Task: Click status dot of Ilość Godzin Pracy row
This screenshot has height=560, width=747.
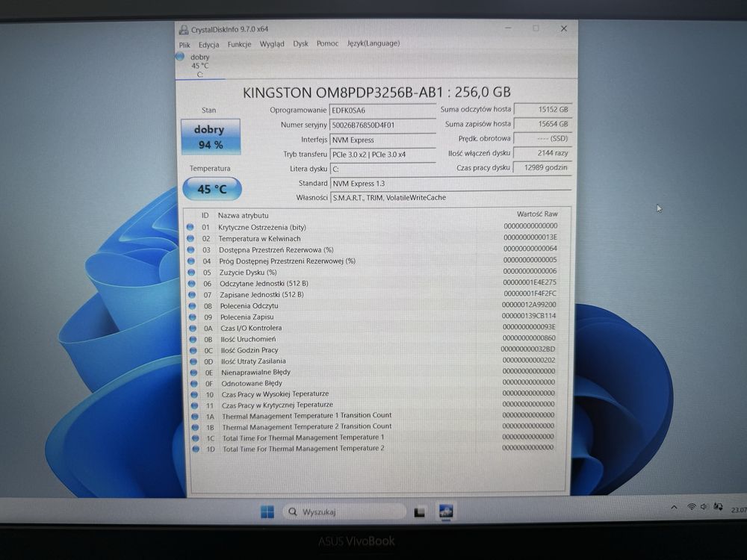Action: tap(193, 350)
